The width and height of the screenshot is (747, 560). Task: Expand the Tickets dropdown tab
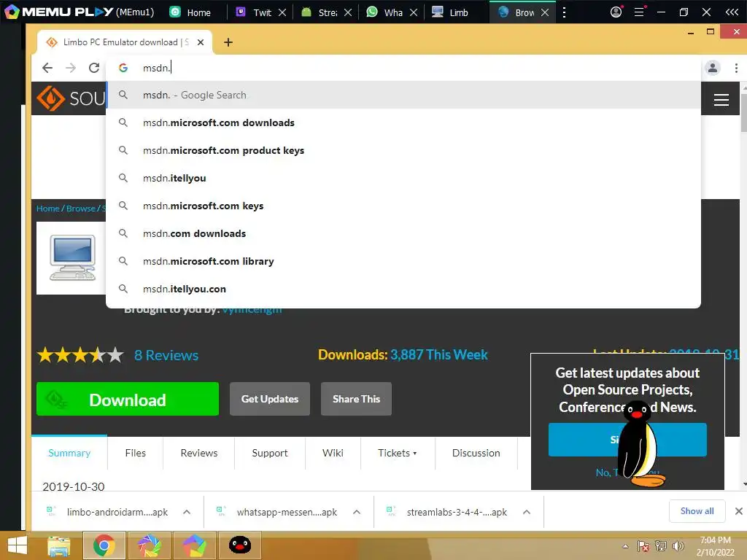click(x=398, y=453)
